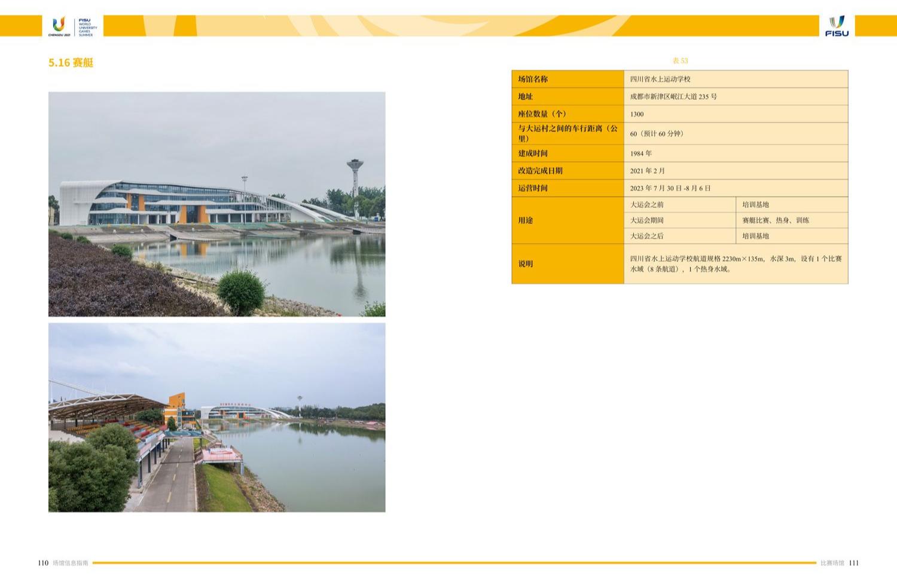The width and height of the screenshot is (897, 588).
Task: Select the address cell 成都市新津区岷江大道 235 号
Action: [x=673, y=96]
